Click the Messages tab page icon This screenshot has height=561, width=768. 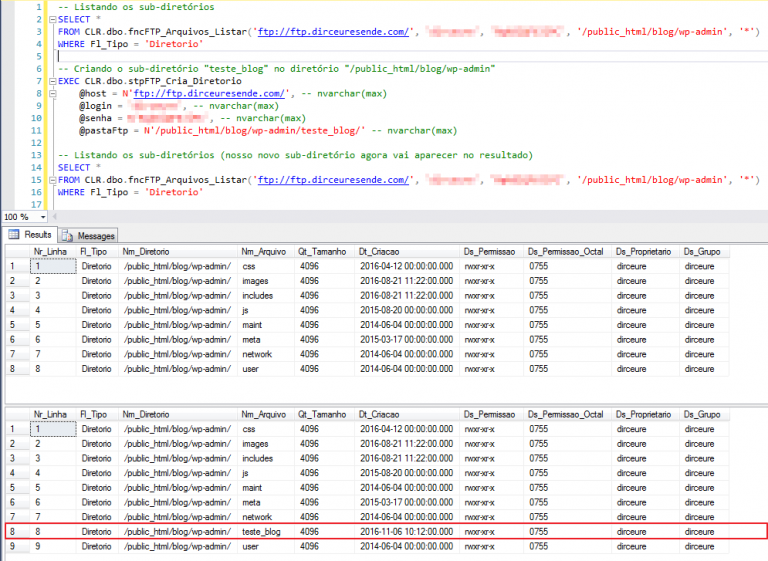click(68, 236)
